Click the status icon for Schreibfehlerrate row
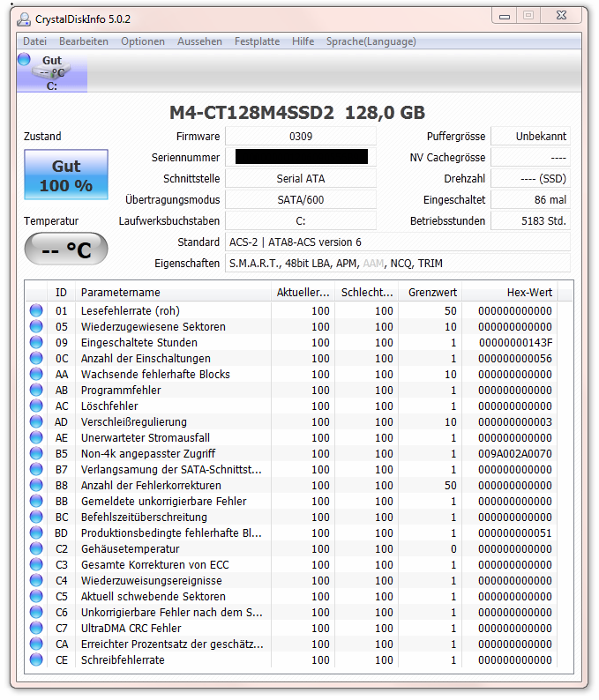 click(x=36, y=659)
